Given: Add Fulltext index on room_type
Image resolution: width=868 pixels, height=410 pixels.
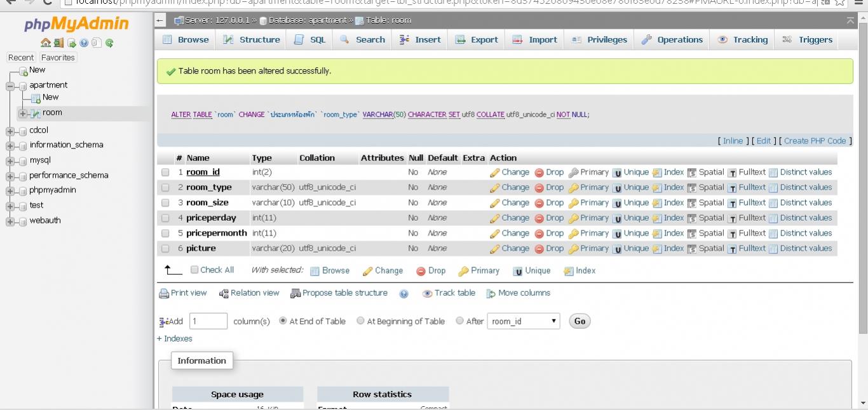Looking at the screenshot, I should click(747, 187).
